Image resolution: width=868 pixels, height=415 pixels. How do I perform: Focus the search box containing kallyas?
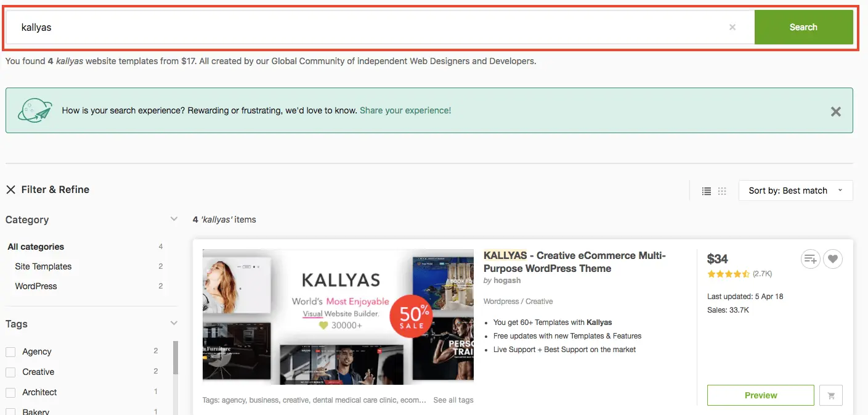380,27
